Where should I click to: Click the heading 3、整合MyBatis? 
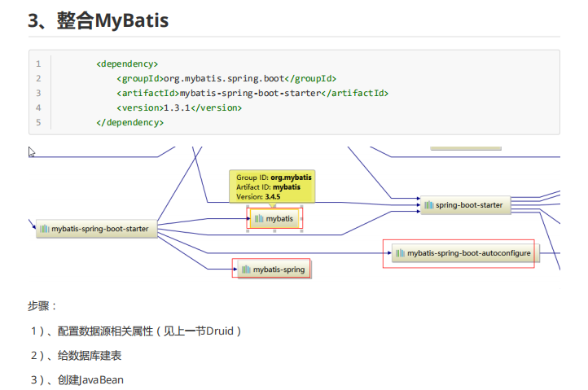(x=99, y=20)
